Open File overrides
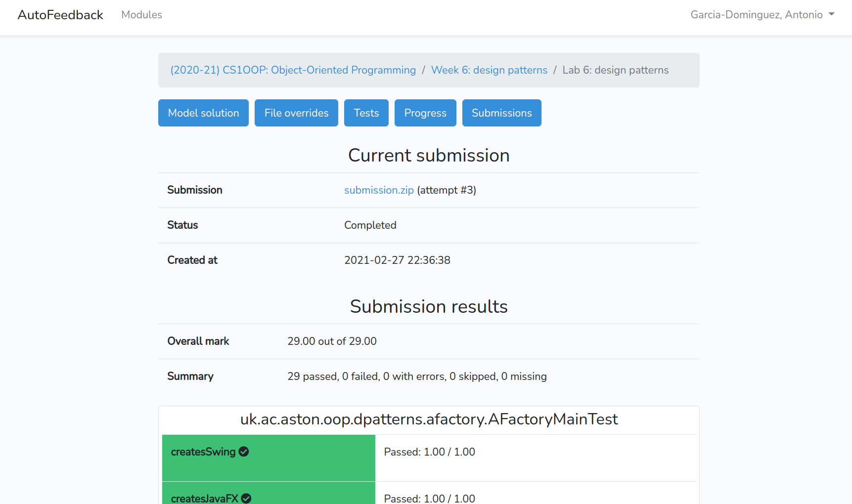This screenshot has height=504, width=852. pyautogui.click(x=296, y=113)
